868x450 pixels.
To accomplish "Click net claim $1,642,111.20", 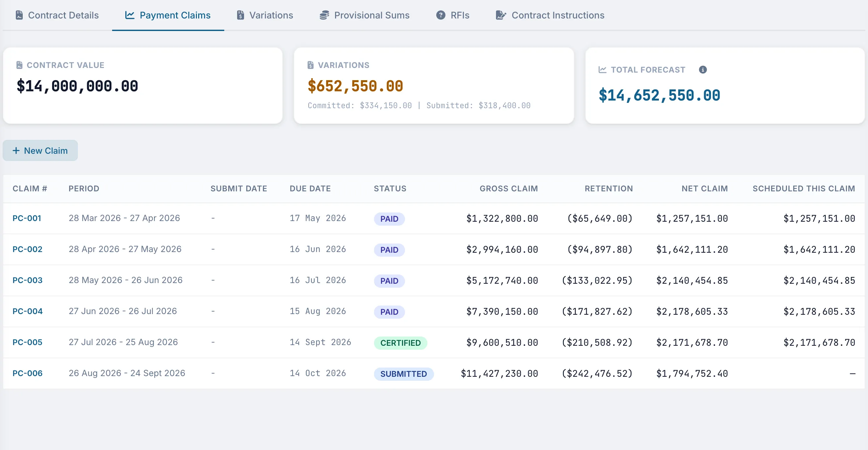I will click(692, 249).
